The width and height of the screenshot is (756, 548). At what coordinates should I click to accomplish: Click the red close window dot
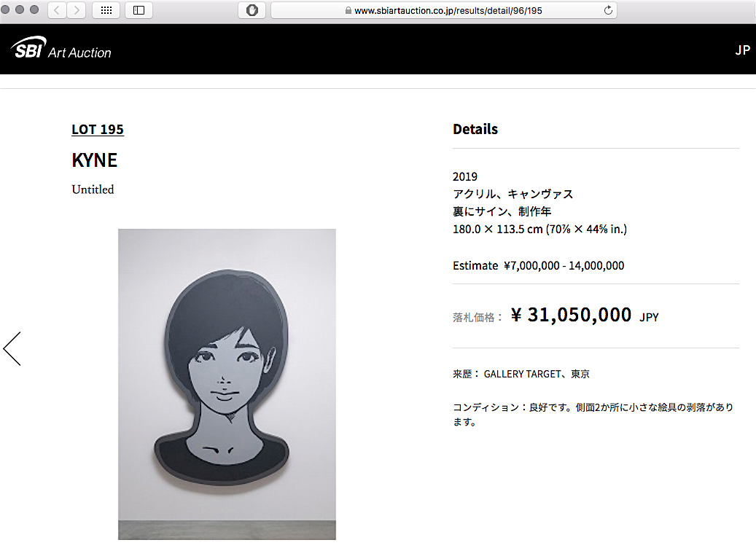[x=5, y=9]
